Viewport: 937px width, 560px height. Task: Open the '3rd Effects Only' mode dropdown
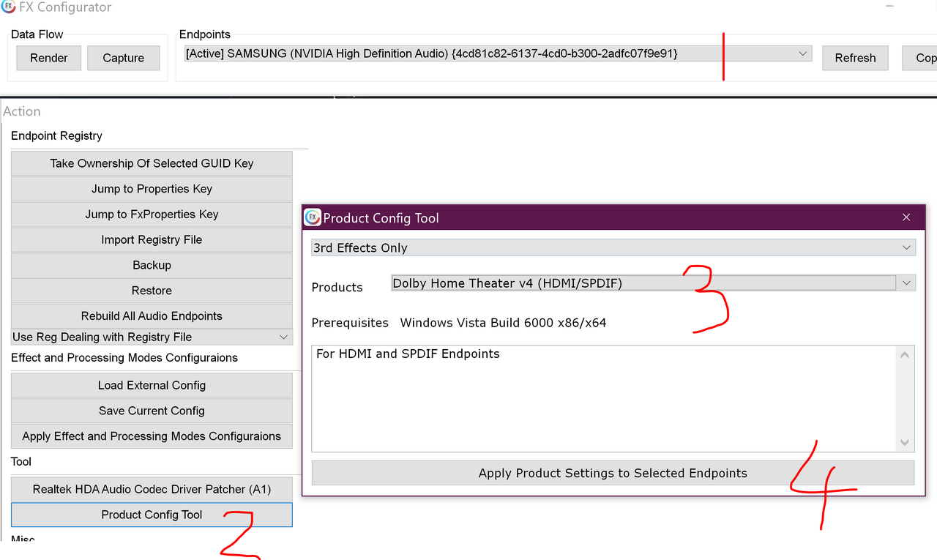[x=906, y=247]
